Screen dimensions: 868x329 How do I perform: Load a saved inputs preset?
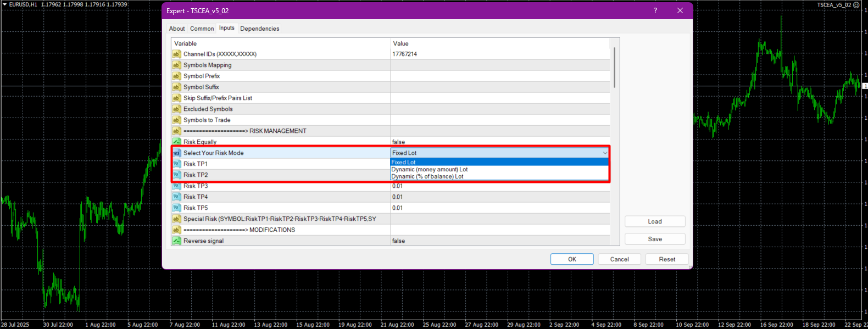click(654, 221)
